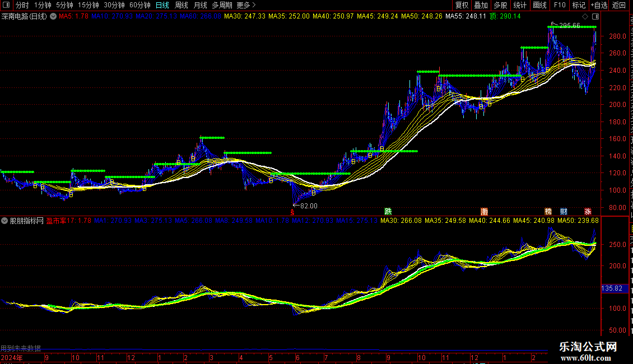Click the MA50: 239.68 value in sub-chart
The image size is (633, 364).
[578, 221]
